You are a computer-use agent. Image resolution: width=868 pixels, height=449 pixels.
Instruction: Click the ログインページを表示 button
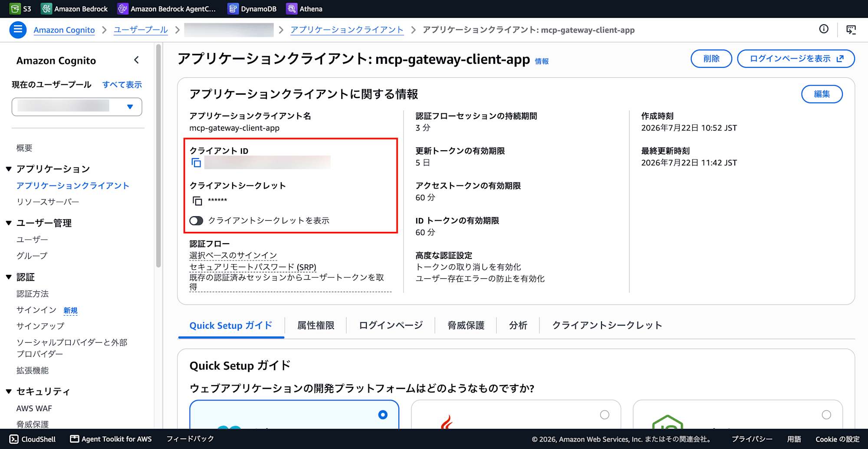tap(796, 59)
